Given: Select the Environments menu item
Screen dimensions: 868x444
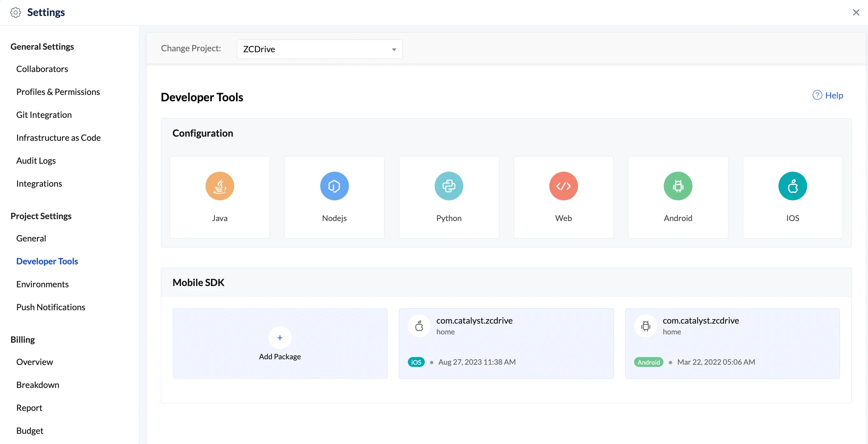Looking at the screenshot, I should pos(42,284).
